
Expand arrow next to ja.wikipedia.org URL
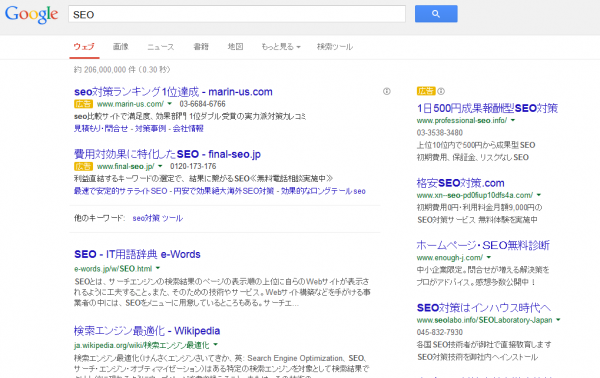pos(216,345)
